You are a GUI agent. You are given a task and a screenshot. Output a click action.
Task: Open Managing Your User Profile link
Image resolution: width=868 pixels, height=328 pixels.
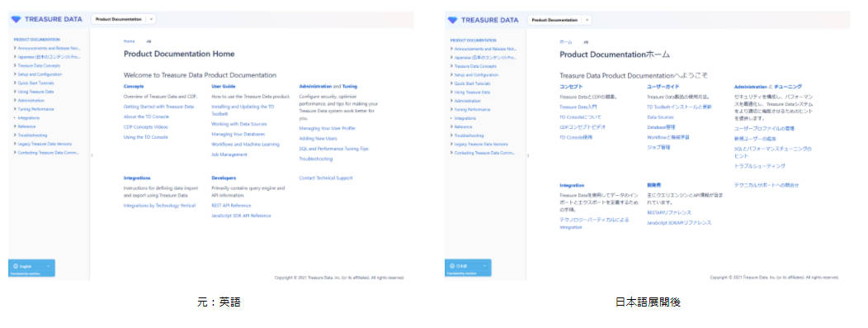point(328,128)
